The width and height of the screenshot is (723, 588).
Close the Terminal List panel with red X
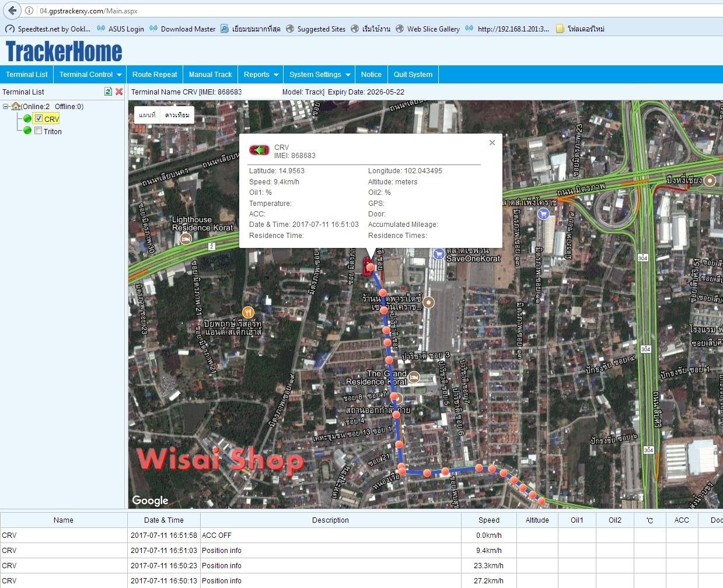pyautogui.click(x=119, y=92)
